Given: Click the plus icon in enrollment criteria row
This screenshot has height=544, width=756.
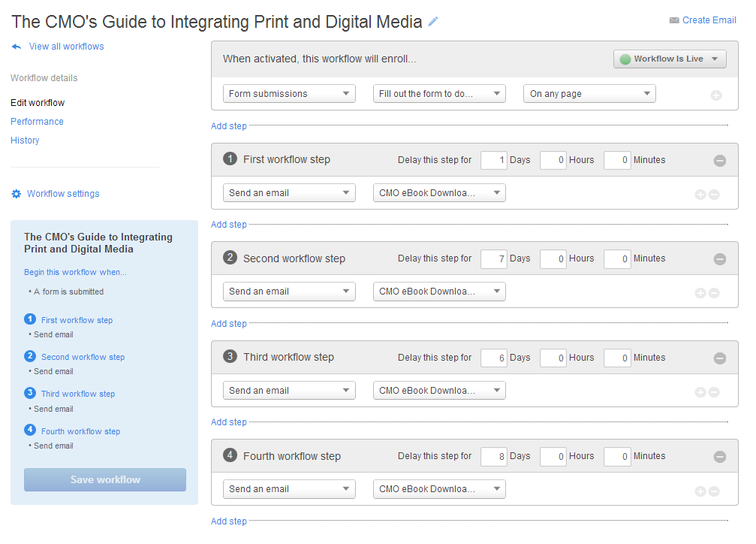Looking at the screenshot, I should pyautogui.click(x=715, y=95).
